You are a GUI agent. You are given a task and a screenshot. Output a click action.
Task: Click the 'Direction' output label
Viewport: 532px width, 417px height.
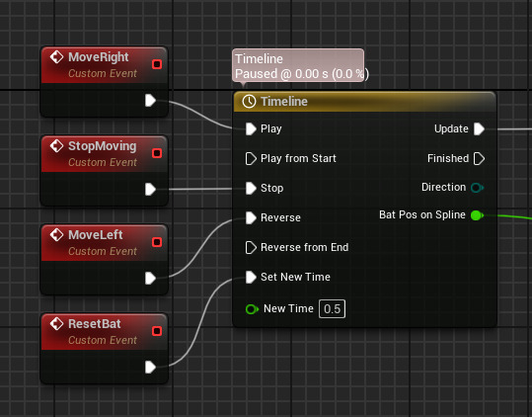click(443, 187)
